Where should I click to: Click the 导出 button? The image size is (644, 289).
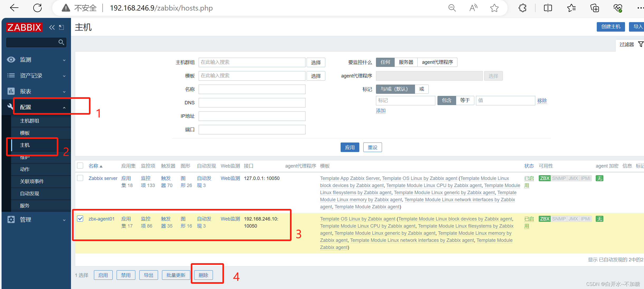pyautogui.click(x=149, y=275)
